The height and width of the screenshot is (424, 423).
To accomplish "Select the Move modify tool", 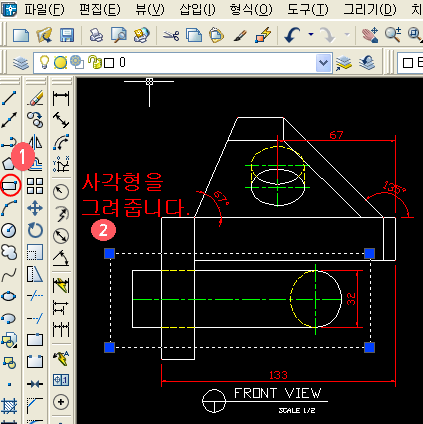I will [35, 208].
